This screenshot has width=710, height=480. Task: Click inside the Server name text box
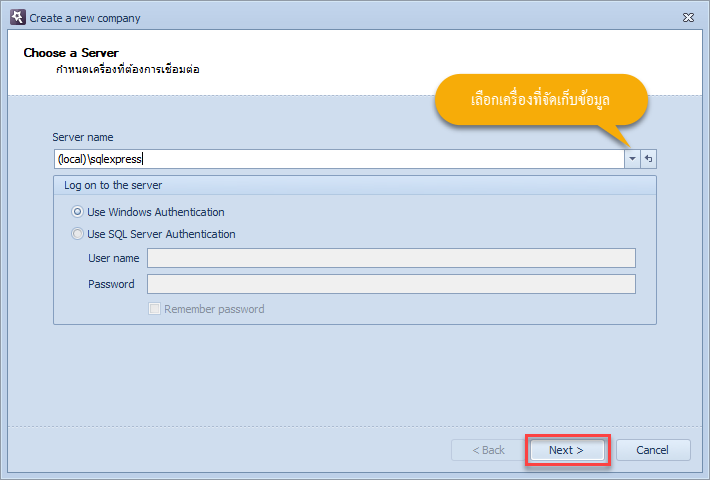339,159
